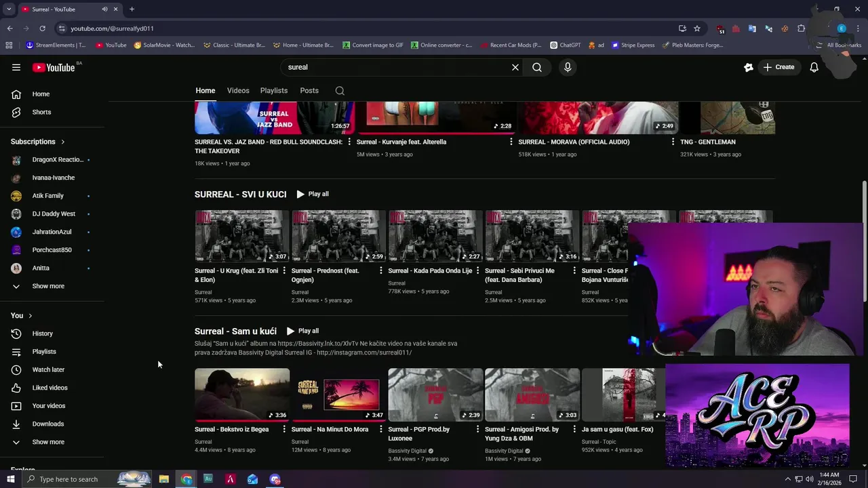Click the YouTube logo
The image size is (868, 488).
pyautogui.click(x=54, y=67)
